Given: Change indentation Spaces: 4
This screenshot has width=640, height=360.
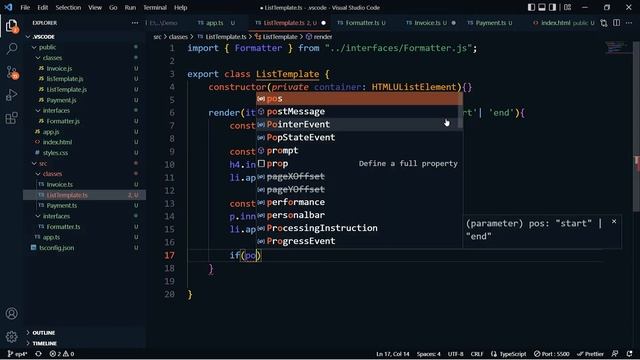Looking at the screenshot, I should 429,354.
